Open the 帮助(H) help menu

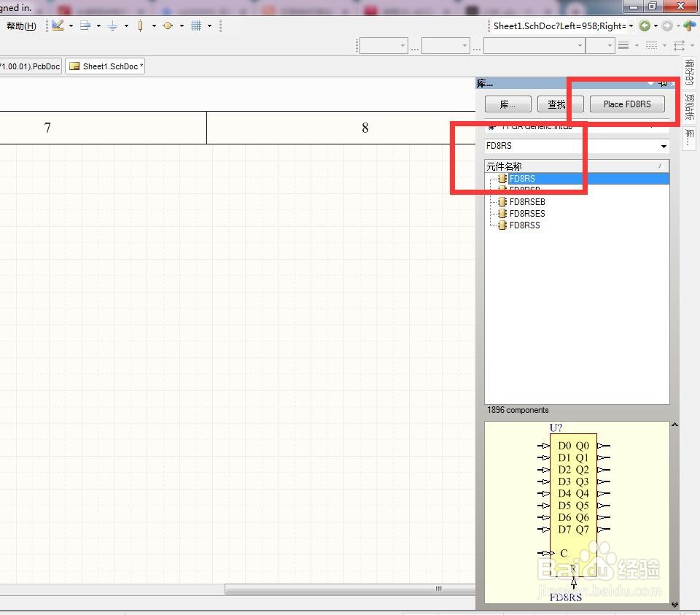[x=21, y=26]
